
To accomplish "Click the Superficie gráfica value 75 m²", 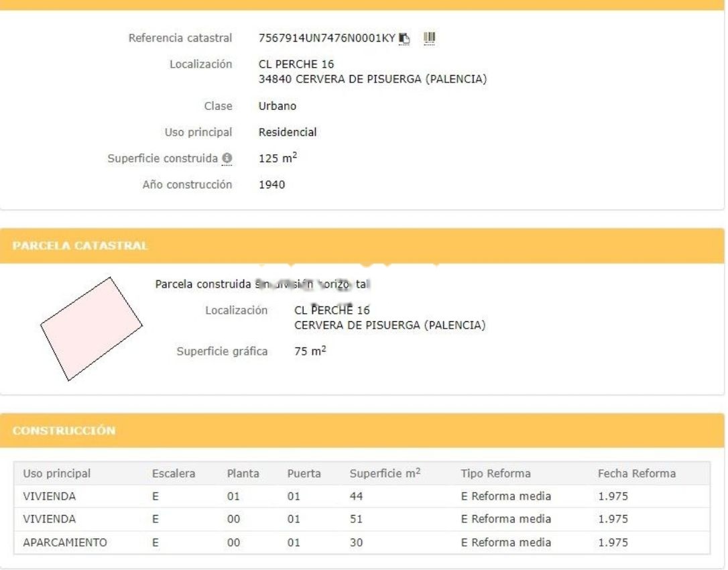I will (x=310, y=351).
